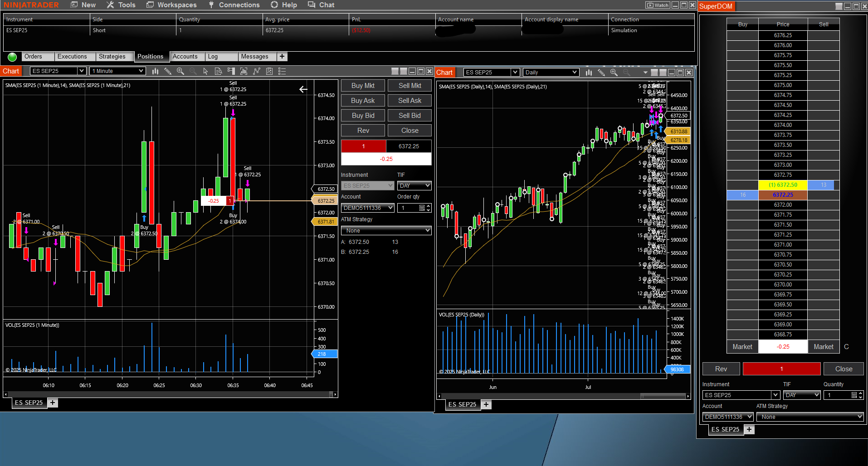868x466 pixels.
Task: Open the 1 Minute interval dropdown
Action: (117, 71)
